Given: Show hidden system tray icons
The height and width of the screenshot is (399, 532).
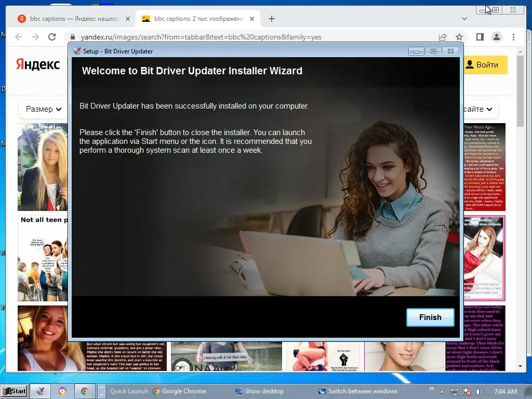Looking at the screenshot, I should pyautogui.click(x=442, y=392).
